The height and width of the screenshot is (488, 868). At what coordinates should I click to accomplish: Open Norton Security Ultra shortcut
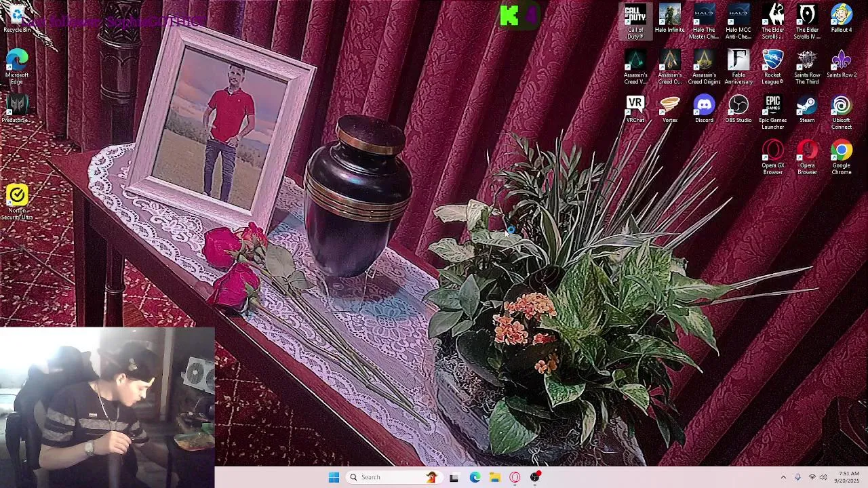(17, 203)
